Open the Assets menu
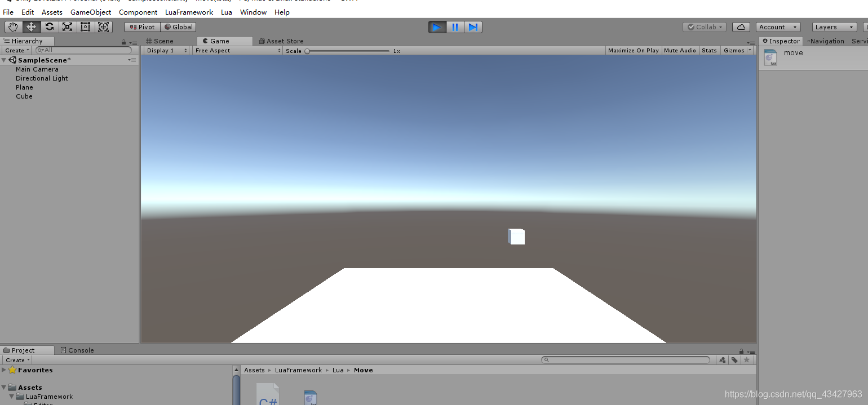Screen dimensions: 868x405 click(x=52, y=12)
